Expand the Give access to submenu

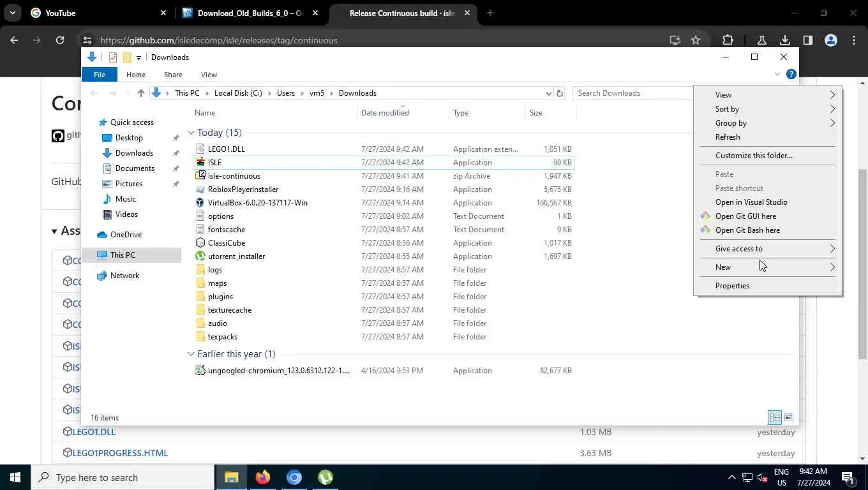tap(768, 249)
